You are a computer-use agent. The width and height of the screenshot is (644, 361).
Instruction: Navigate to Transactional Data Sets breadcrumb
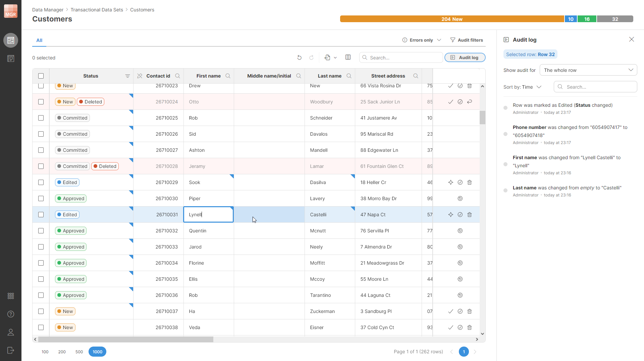97,10
